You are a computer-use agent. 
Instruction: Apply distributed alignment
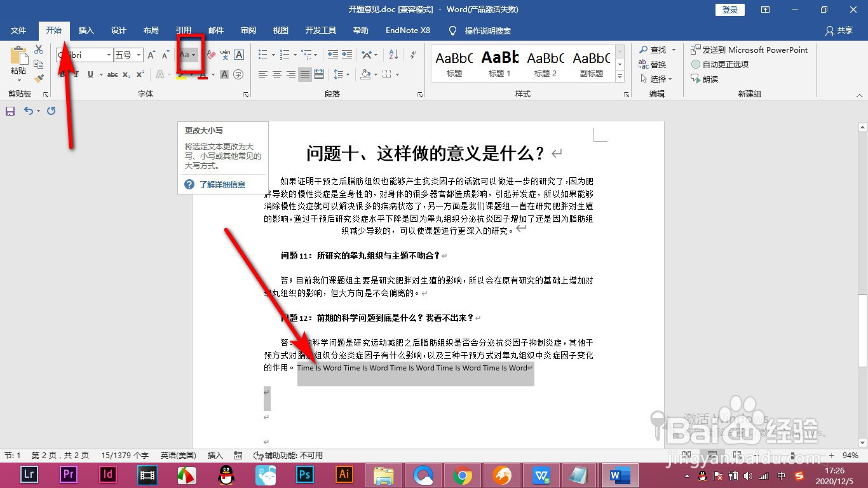click(319, 74)
